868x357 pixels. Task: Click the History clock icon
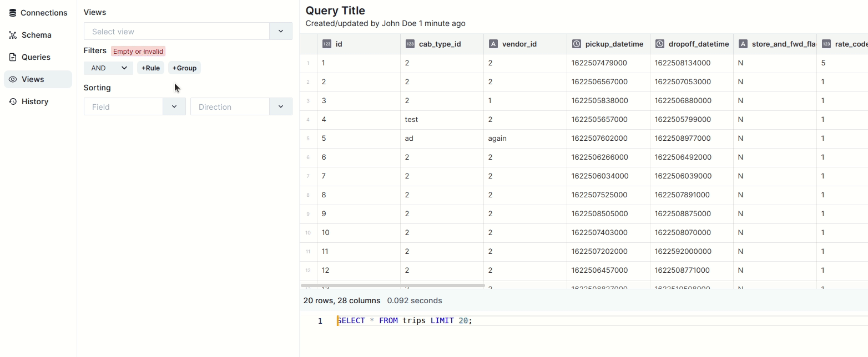[13, 101]
